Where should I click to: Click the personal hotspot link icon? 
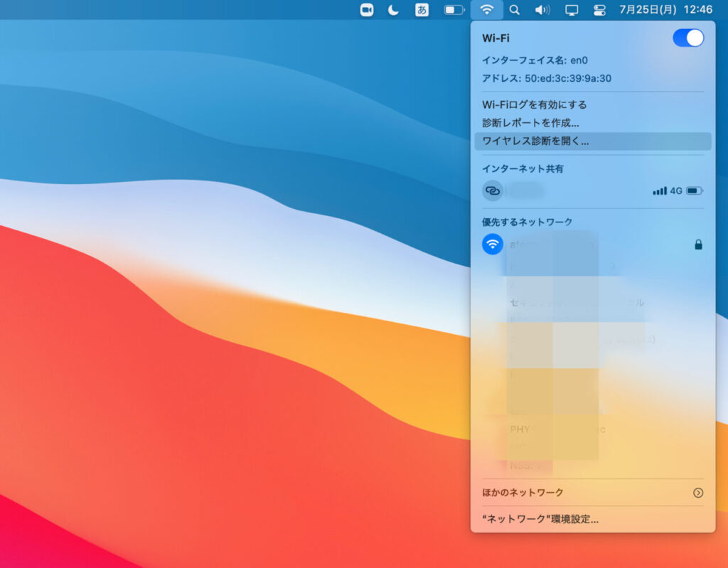492,191
